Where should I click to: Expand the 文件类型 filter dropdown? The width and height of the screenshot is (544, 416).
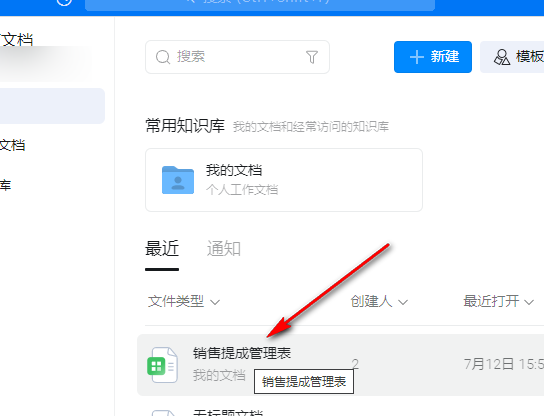tap(184, 301)
